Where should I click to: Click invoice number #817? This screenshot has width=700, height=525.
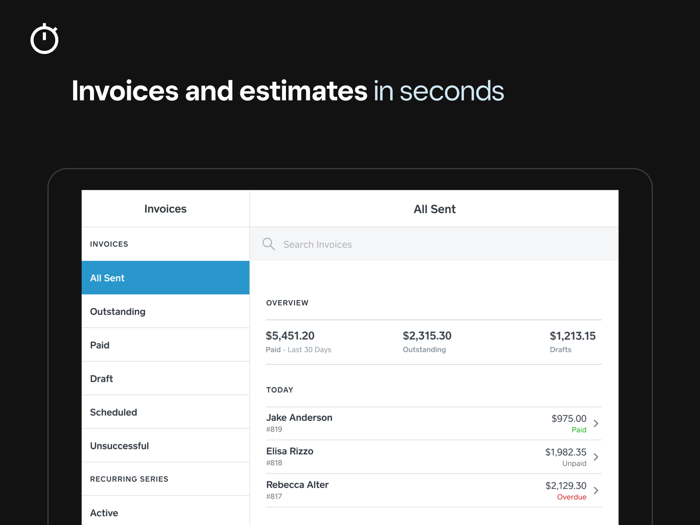pos(274,496)
